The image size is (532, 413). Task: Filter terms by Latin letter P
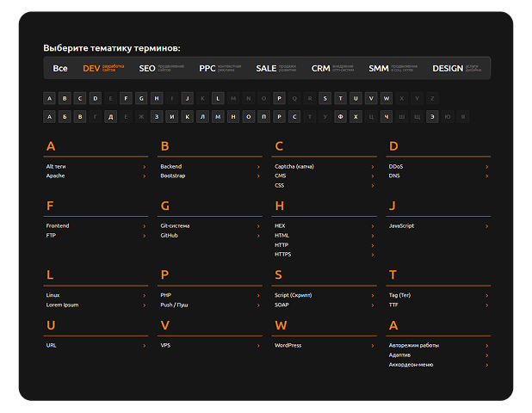[x=278, y=98]
